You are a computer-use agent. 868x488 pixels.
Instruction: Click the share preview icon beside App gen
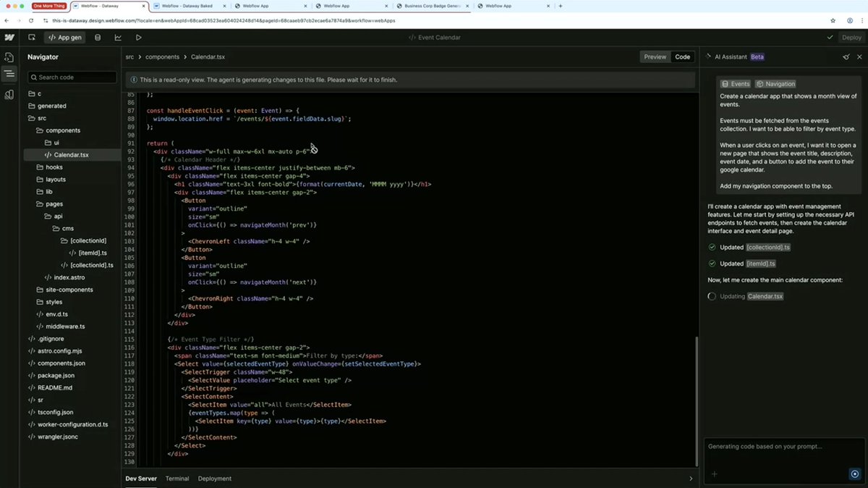(x=31, y=37)
